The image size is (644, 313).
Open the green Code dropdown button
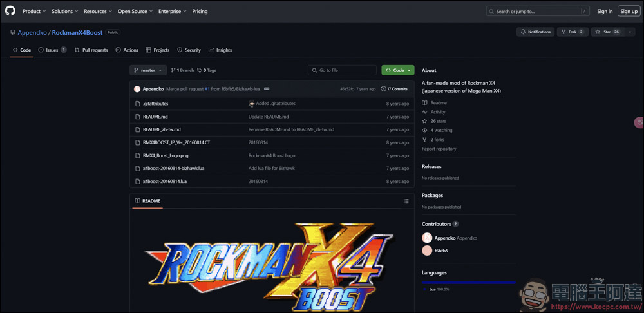[x=397, y=70]
